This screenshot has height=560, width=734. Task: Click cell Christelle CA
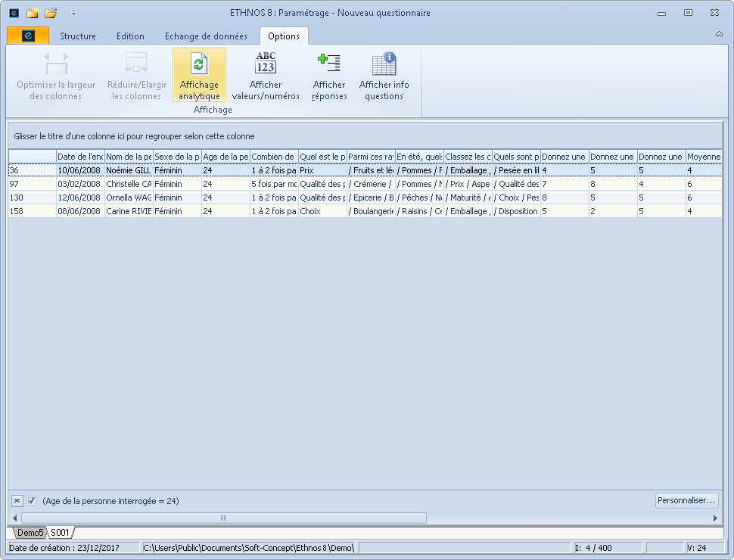[129, 184]
